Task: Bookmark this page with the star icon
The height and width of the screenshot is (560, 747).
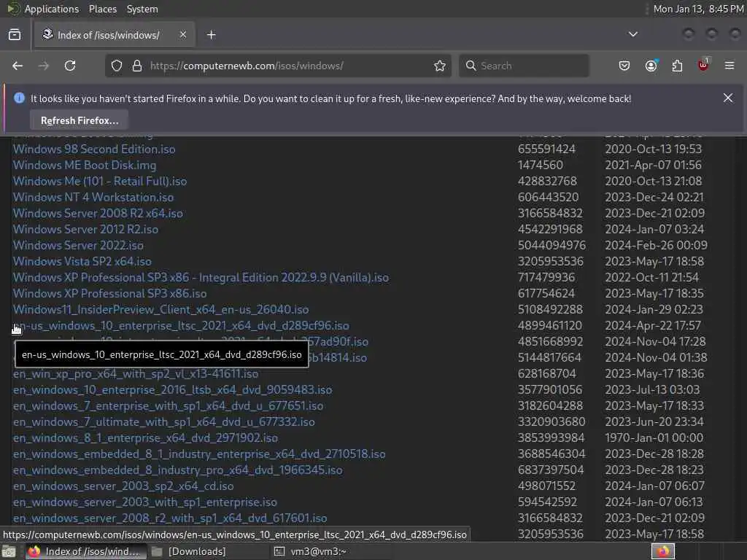Action: tap(440, 66)
